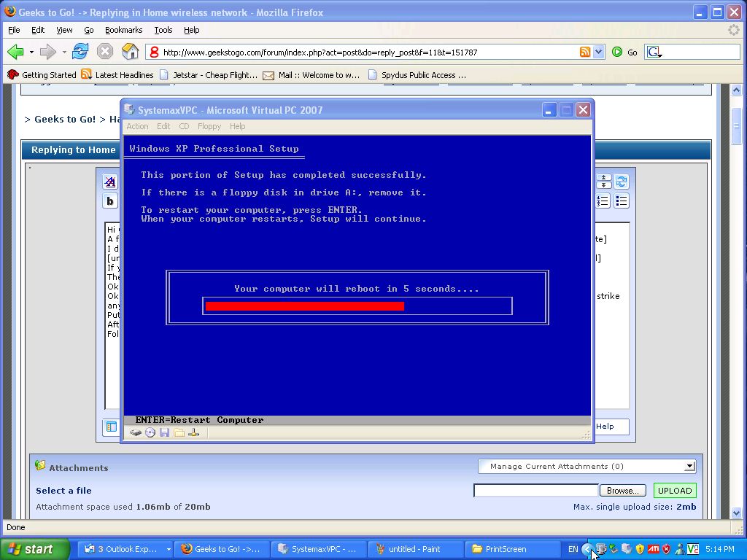The width and height of the screenshot is (747, 560).
Task: Click the attachment file path field
Action: pyautogui.click(x=535, y=491)
